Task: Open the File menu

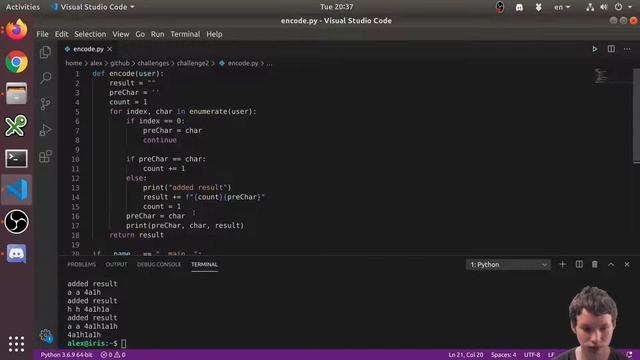Action: point(42,34)
